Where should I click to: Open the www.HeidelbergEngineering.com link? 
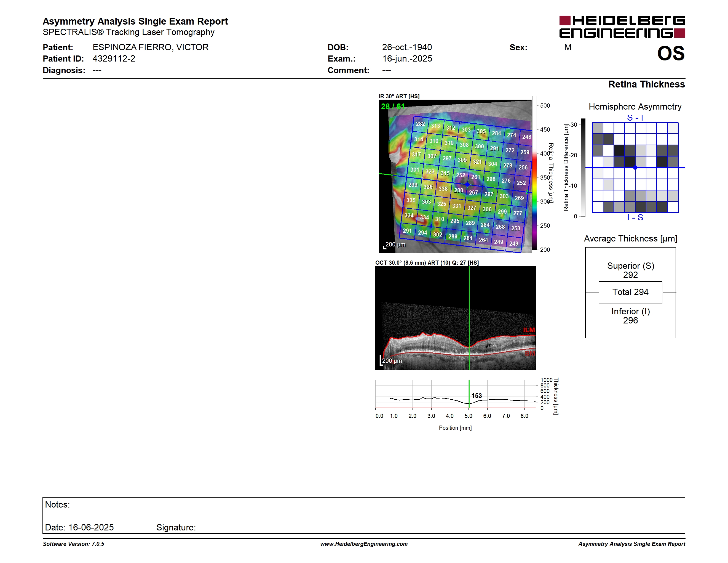364,544
